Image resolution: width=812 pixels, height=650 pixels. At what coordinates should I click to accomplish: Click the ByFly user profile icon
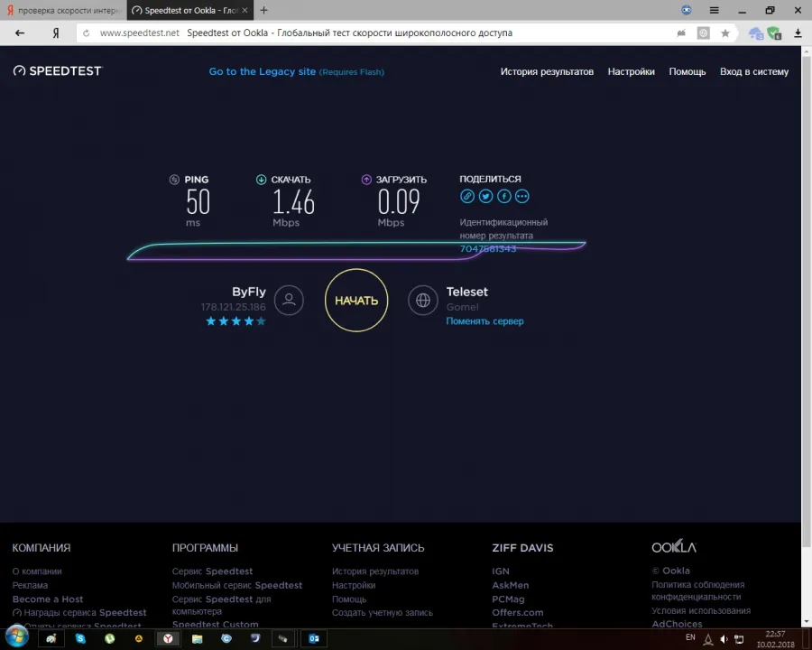(x=289, y=300)
